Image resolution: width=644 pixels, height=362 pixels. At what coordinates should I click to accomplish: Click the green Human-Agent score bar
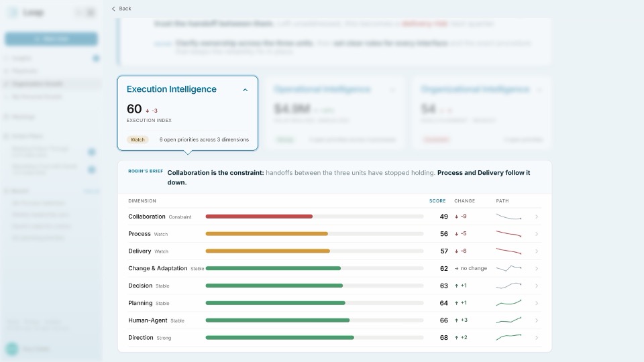[278, 320]
